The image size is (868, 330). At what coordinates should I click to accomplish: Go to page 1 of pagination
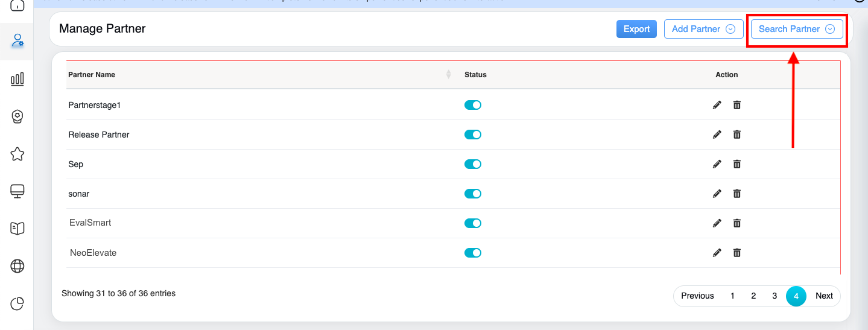point(732,296)
